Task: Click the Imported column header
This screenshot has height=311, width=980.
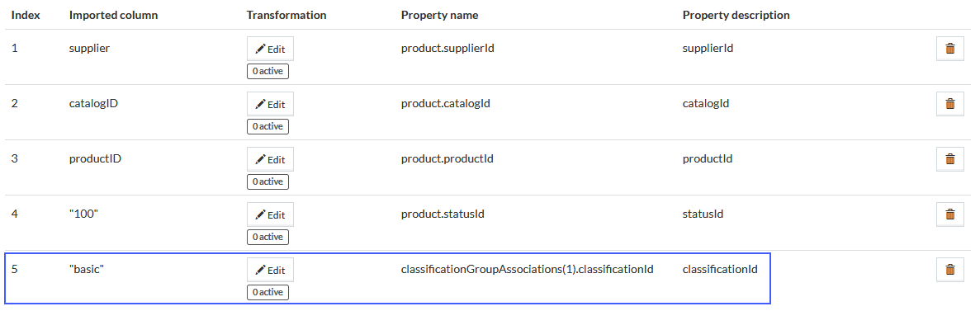Action: tap(113, 15)
